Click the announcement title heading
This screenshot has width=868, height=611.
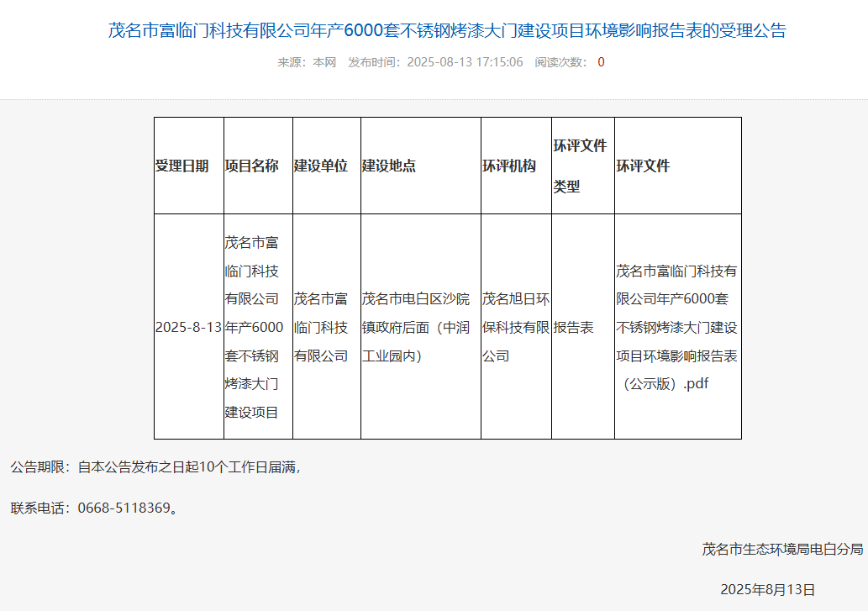coord(447,31)
